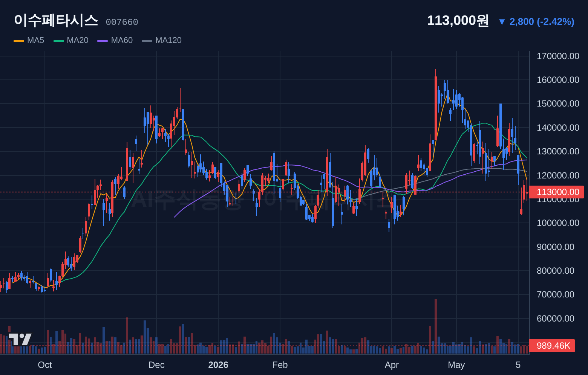Viewport: 588px width, 375px height.
Task: Click the 80000.00 price axis label
Action: click(556, 271)
